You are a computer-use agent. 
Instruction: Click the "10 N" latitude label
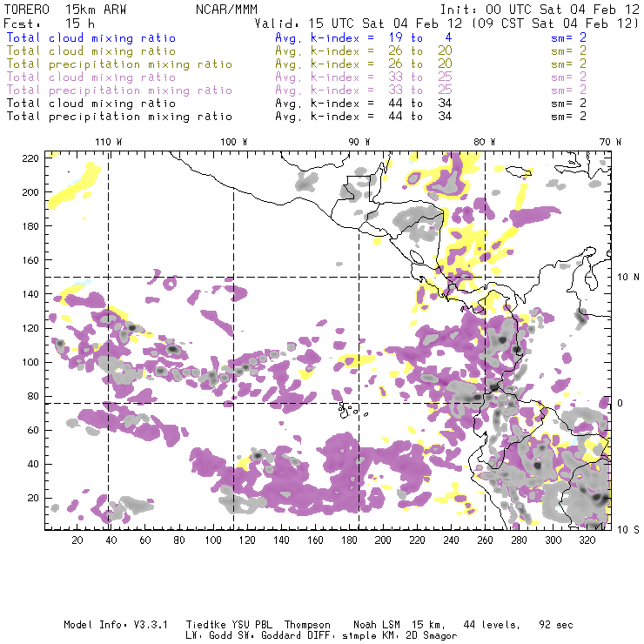(x=628, y=278)
